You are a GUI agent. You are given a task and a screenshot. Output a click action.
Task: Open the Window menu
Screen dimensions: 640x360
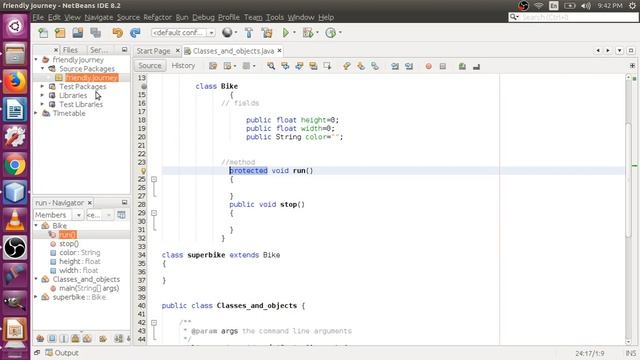pos(301,17)
